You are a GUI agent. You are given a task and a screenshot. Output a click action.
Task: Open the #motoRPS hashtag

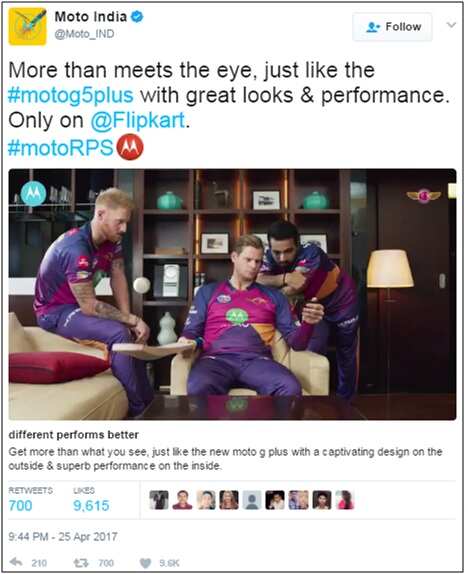click(61, 148)
